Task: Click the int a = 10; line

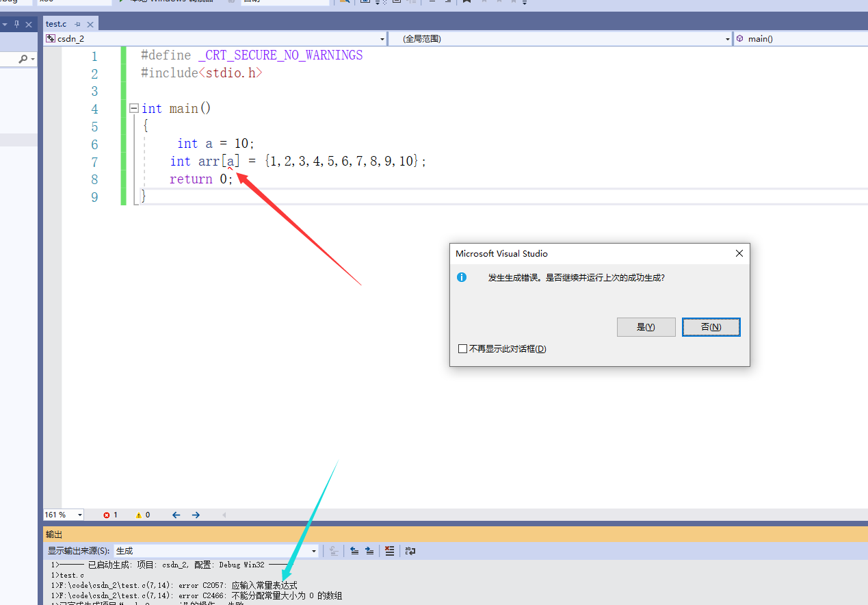Action: point(215,144)
